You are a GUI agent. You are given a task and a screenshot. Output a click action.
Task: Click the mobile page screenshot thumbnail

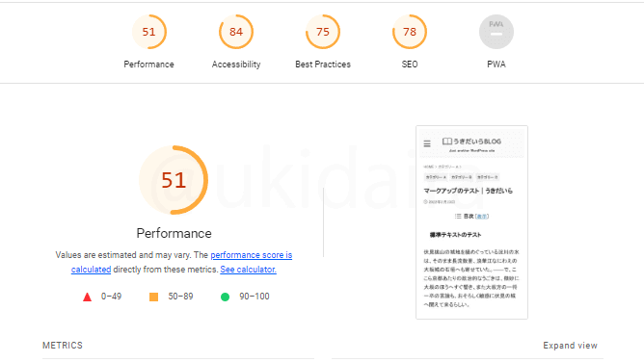[x=471, y=222]
